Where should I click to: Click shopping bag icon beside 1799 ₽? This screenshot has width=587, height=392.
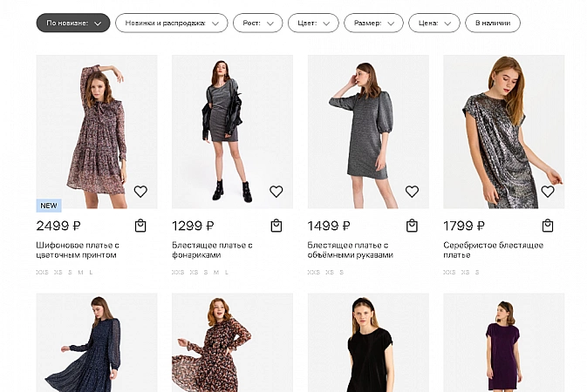tap(548, 226)
